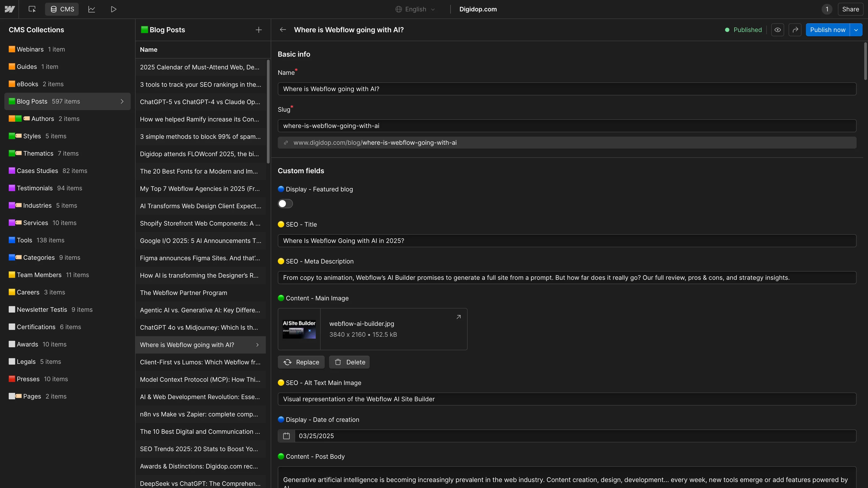The height and width of the screenshot is (488, 868).
Task: Click the Published status indicator
Action: click(743, 30)
